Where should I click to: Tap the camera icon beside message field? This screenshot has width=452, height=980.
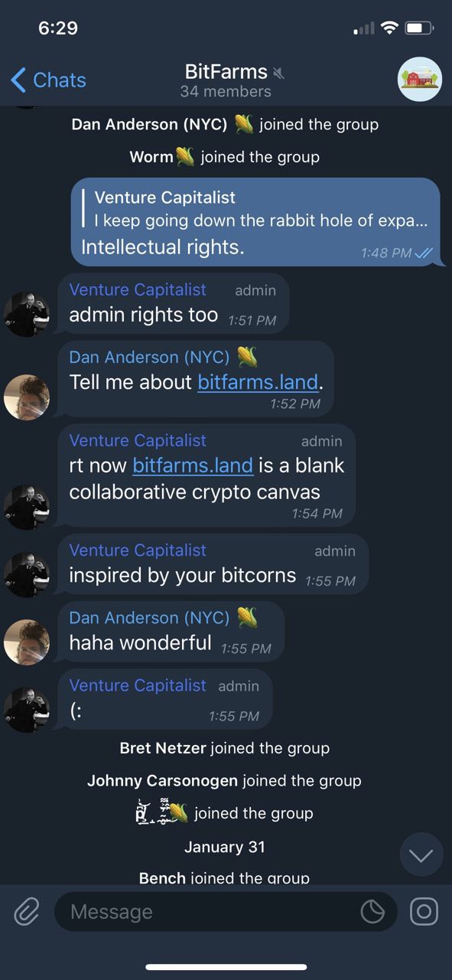click(x=424, y=912)
